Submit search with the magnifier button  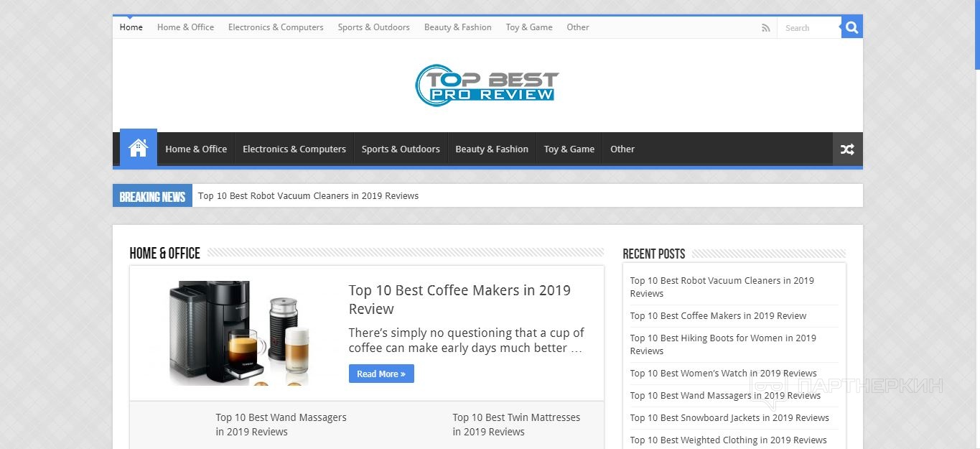852,27
